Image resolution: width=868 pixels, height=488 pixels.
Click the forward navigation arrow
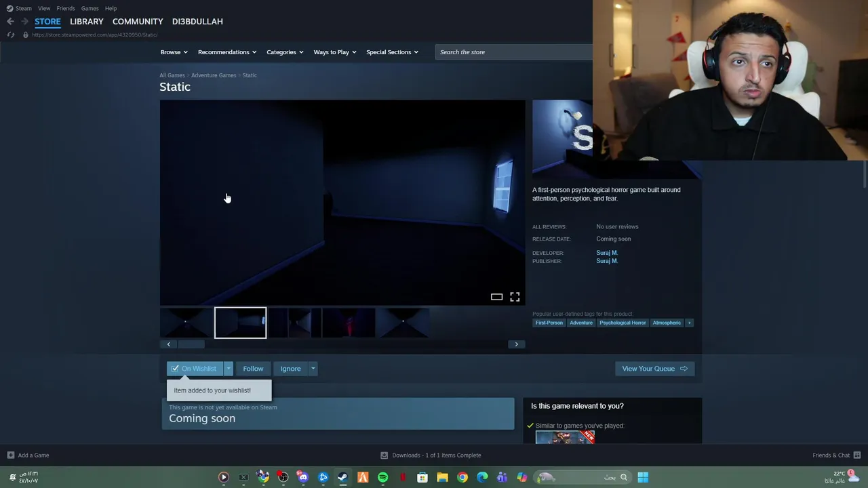pos(24,22)
